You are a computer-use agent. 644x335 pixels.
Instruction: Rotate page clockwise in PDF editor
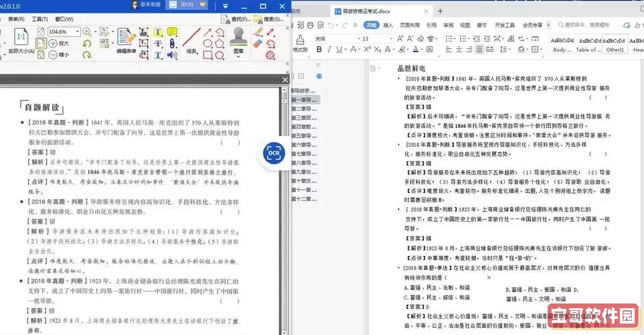86,55
